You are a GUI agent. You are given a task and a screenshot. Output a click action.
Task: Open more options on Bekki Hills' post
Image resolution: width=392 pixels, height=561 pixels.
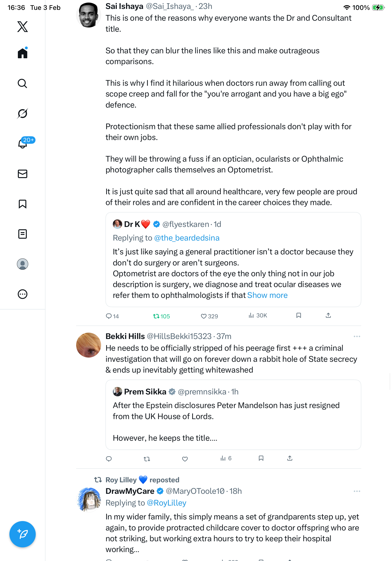[357, 336]
